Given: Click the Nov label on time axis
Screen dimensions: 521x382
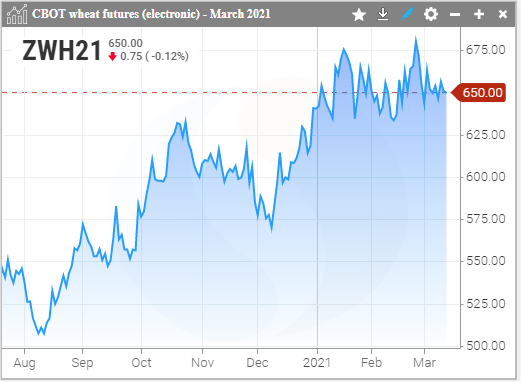Looking at the screenshot, I should 202,363.
